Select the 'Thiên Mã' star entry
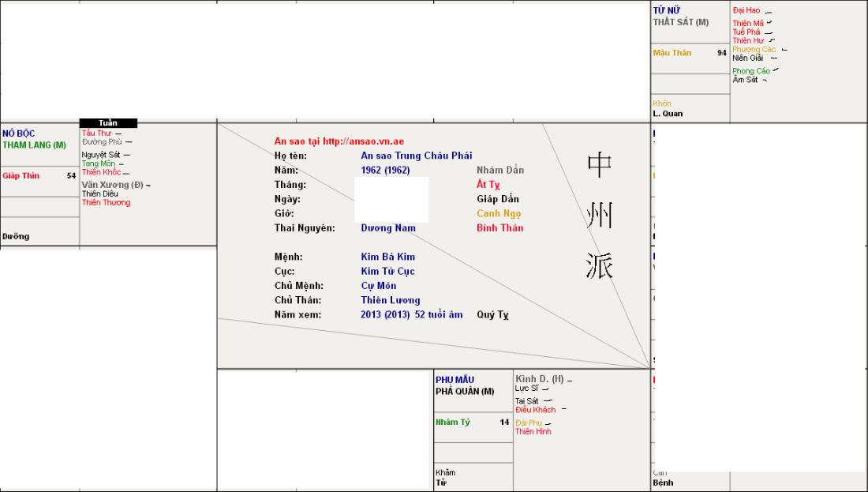 point(747,24)
